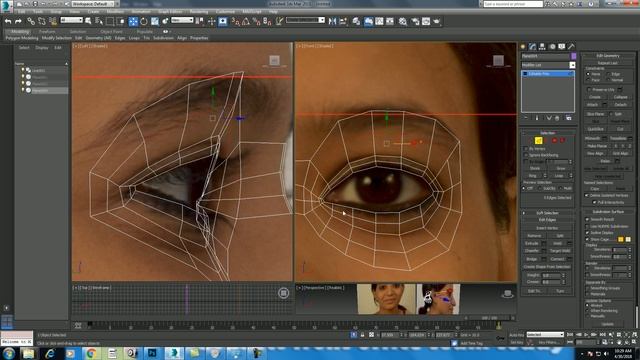Image resolution: width=640 pixels, height=360 pixels.
Task: Enable the Ignore Backfacing checkbox
Action: pos(526,155)
